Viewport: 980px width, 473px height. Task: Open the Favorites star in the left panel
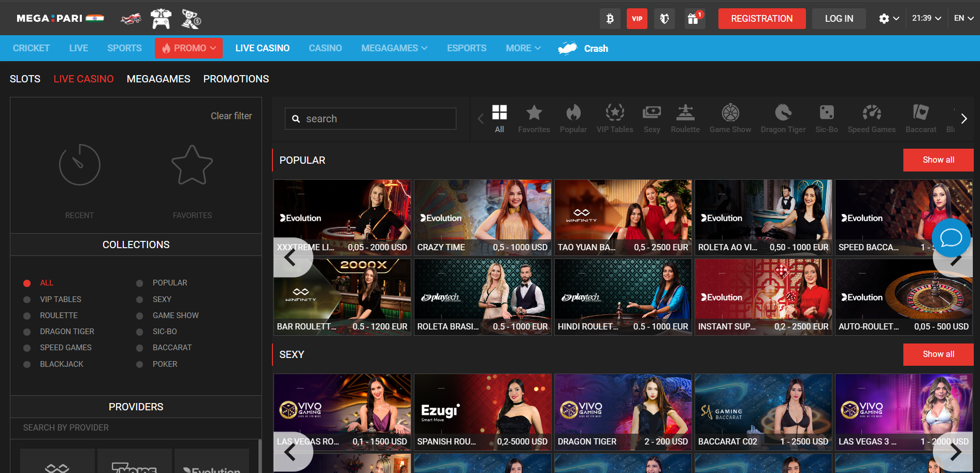[x=192, y=165]
